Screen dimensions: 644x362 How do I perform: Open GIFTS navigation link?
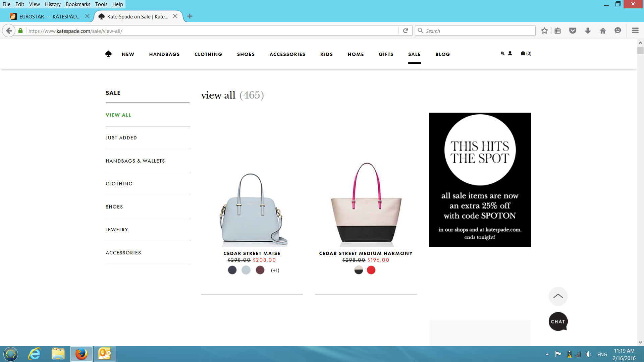pyautogui.click(x=386, y=54)
